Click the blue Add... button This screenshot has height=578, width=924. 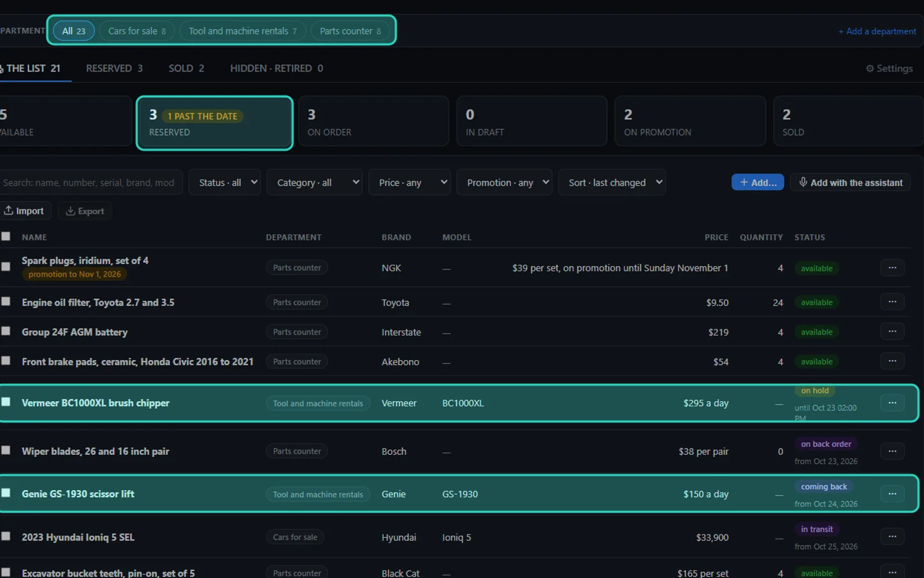pyautogui.click(x=758, y=183)
